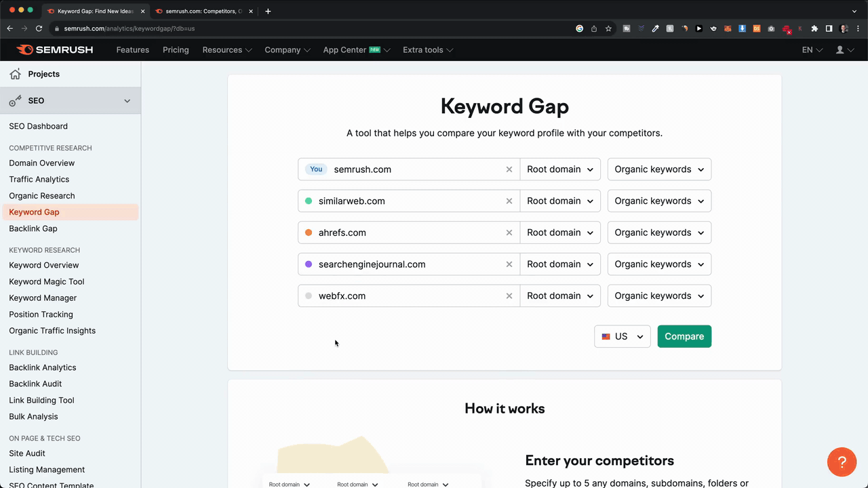Open Organic Research tool

41,196
